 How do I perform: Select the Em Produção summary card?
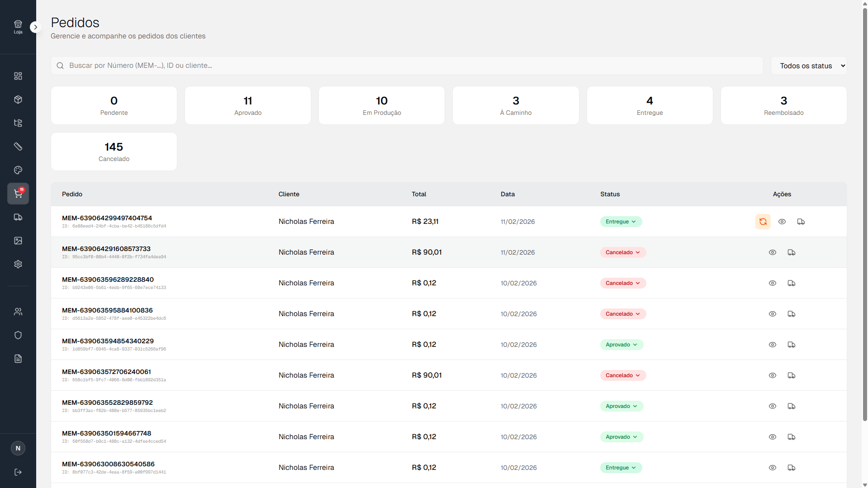(x=382, y=105)
